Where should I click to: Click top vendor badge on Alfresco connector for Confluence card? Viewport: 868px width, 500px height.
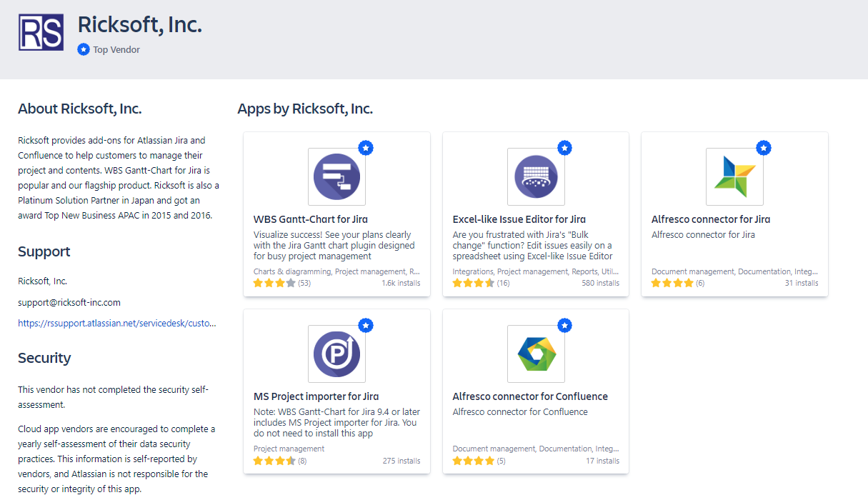point(565,325)
